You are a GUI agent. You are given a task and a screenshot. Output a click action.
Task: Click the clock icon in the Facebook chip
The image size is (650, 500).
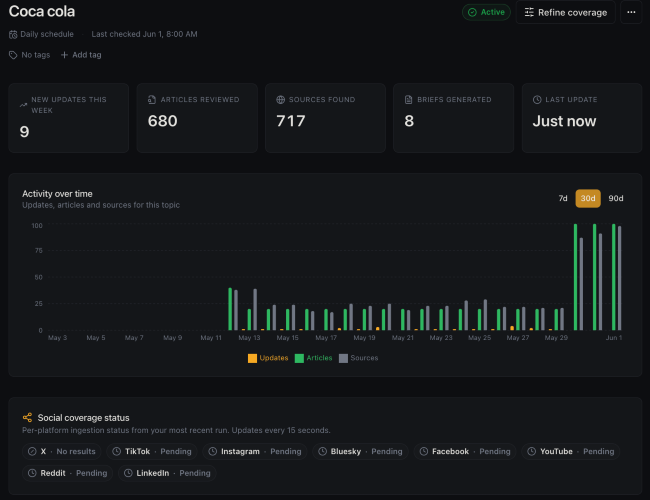point(424,451)
